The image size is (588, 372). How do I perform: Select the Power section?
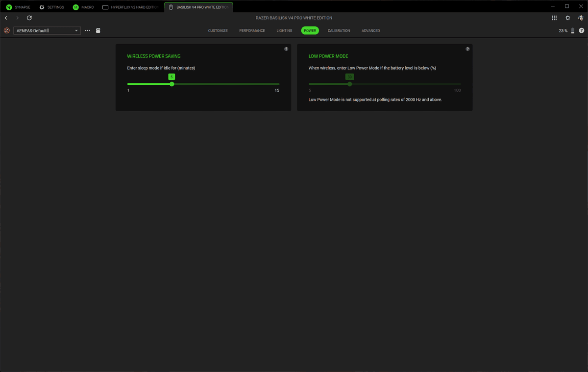point(310,30)
